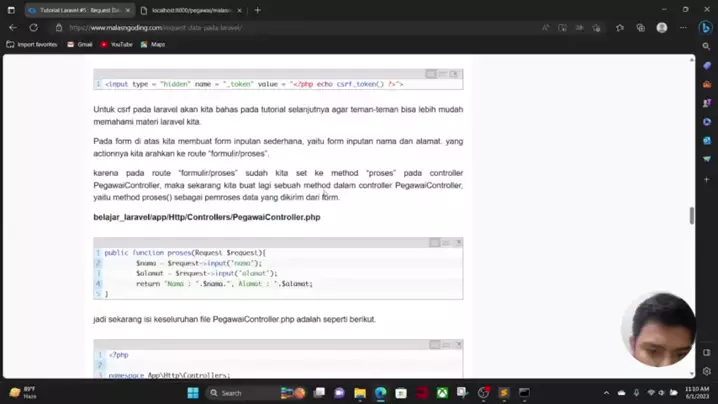Open a new tab with the plus button
Image resolution: width=718 pixels, height=404 pixels.
257,10
